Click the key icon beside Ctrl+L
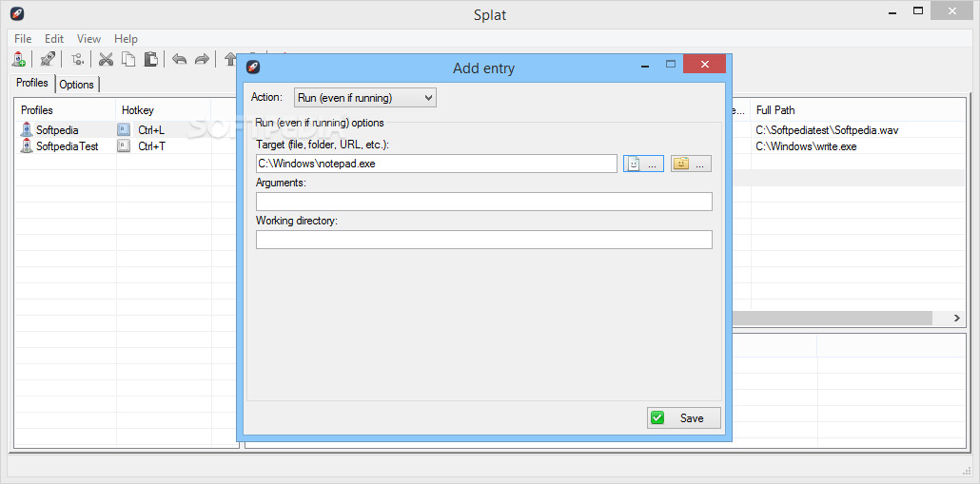This screenshot has height=484, width=980. [125, 130]
